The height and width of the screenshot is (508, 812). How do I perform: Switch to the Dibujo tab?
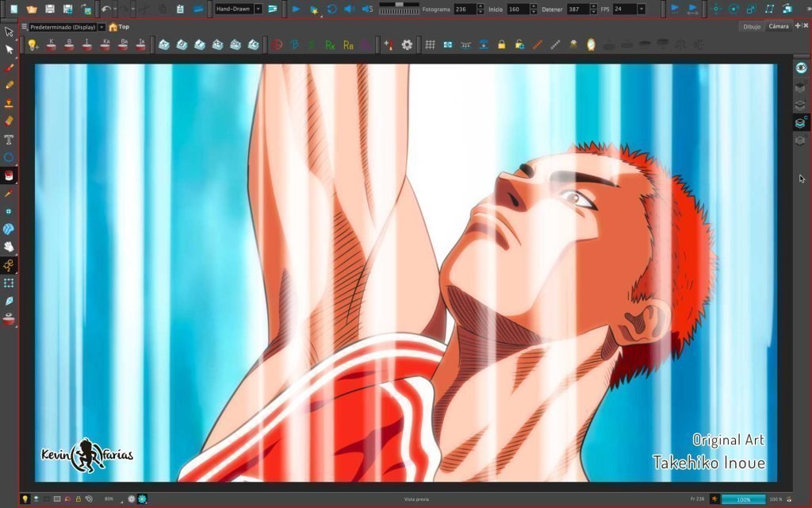(x=752, y=26)
